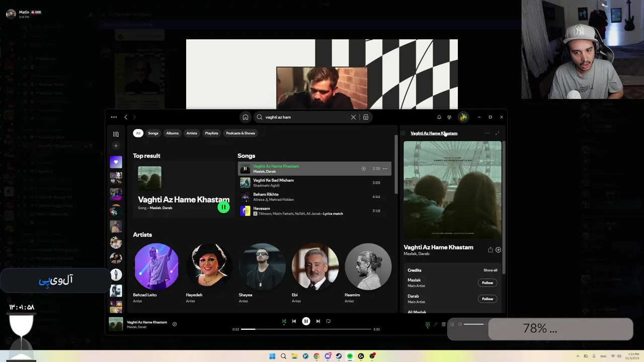Click the Now Playing panel title link
Image resolution: width=644 pixels, height=362 pixels.
(434, 133)
